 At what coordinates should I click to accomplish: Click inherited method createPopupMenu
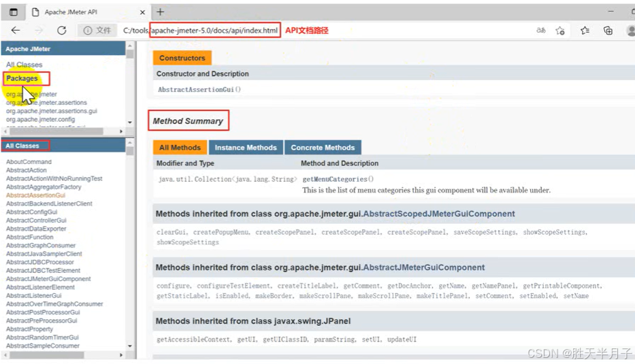point(221,232)
